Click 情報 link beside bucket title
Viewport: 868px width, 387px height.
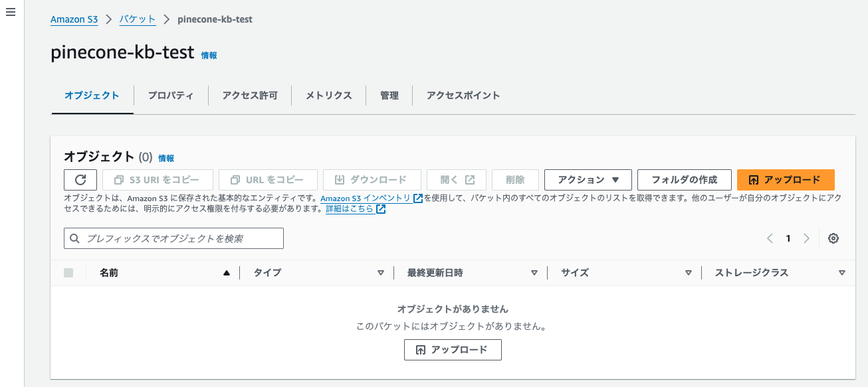[209, 55]
